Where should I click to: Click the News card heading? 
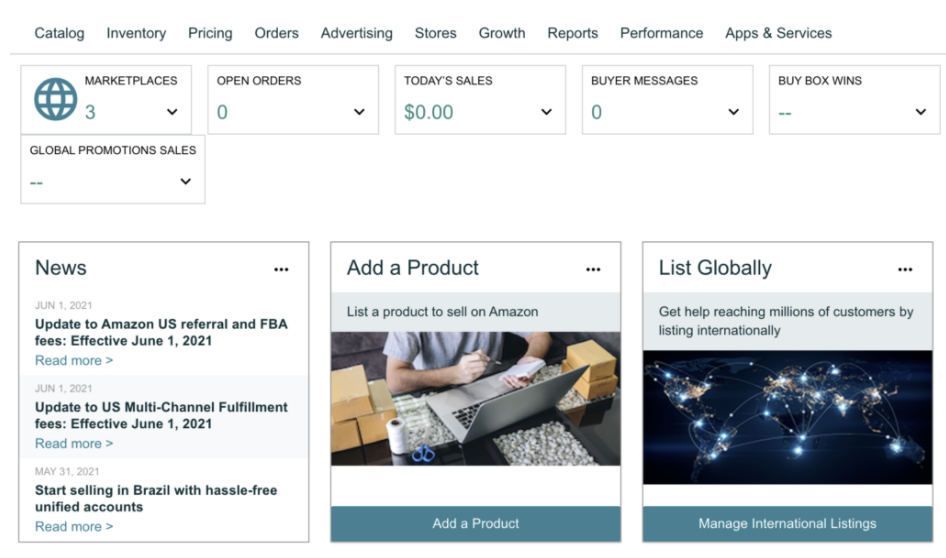click(61, 268)
